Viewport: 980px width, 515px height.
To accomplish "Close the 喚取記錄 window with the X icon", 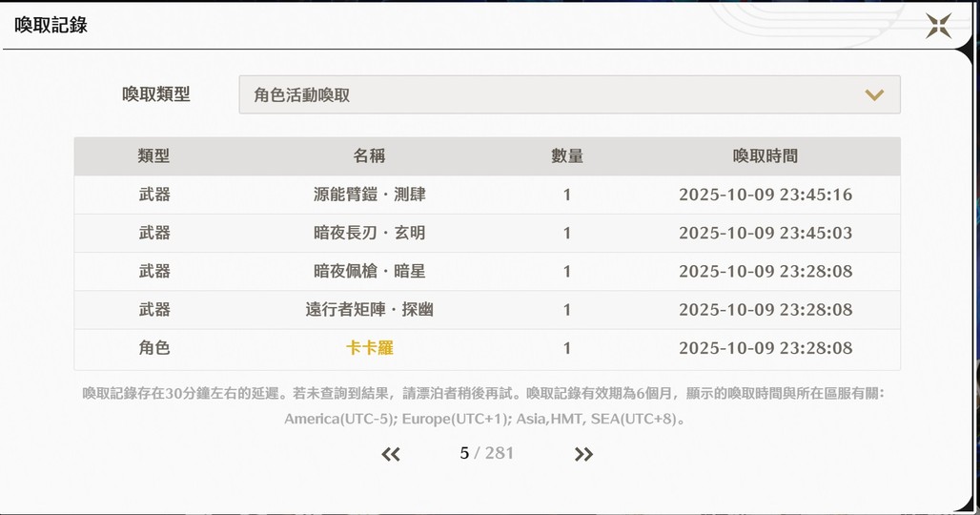I will coord(938,26).
